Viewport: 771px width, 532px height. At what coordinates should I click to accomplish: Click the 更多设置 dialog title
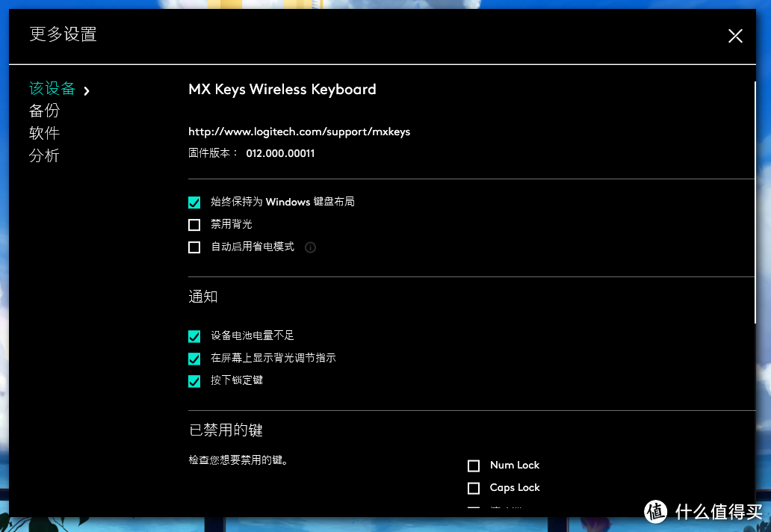(63, 34)
